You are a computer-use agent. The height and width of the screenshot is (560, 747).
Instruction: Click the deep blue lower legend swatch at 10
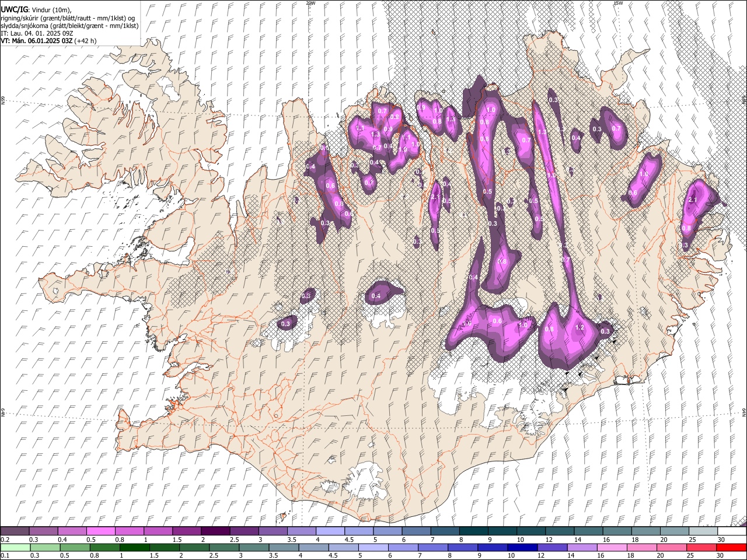[522, 548]
